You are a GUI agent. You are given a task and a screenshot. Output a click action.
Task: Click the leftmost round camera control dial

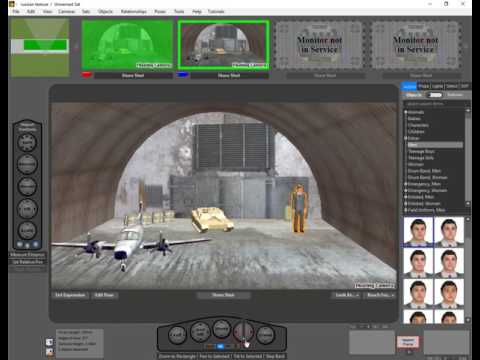[x=177, y=334]
